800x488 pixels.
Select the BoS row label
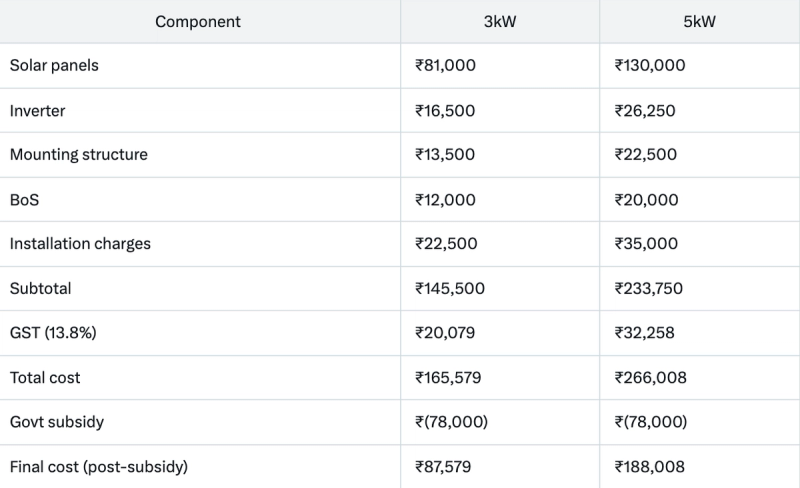(24, 200)
